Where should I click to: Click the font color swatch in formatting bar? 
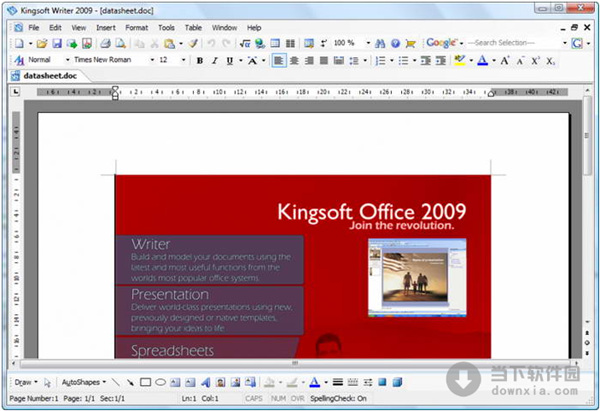481,61
